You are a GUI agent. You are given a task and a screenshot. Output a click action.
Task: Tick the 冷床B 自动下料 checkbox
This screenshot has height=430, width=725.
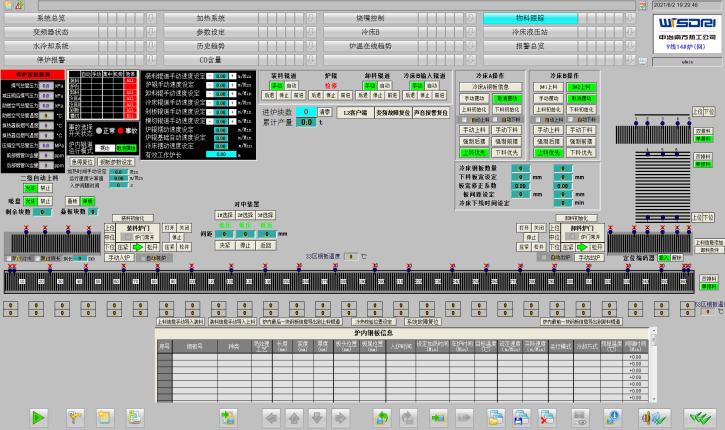coord(570,120)
